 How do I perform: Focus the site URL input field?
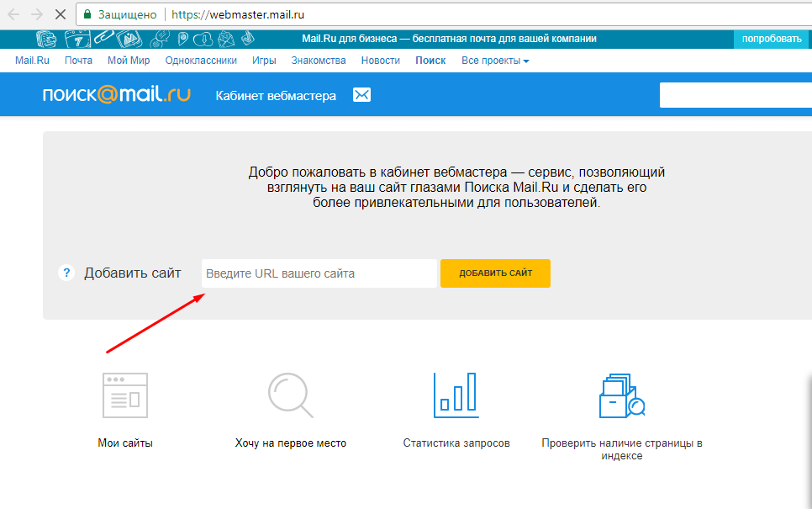[x=319, y=273]
